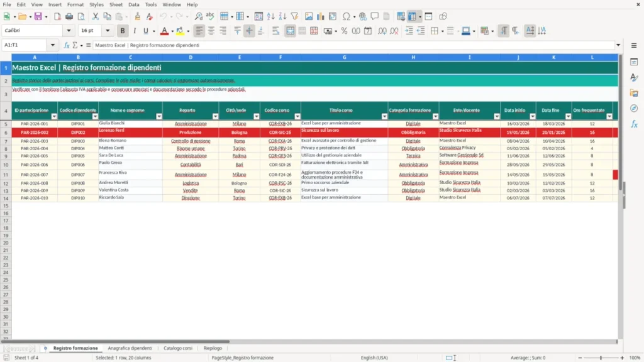Click the Cut scissors icon
This screenshot has width=644, height=362.
96,16
